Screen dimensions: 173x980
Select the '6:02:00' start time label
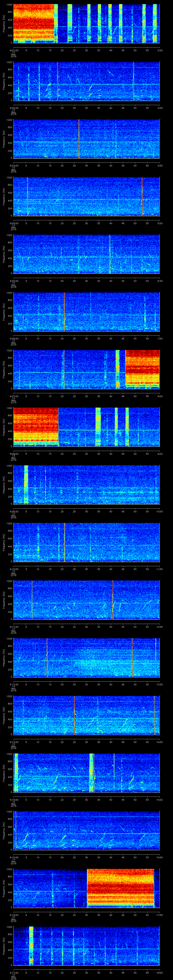point(14,108)
